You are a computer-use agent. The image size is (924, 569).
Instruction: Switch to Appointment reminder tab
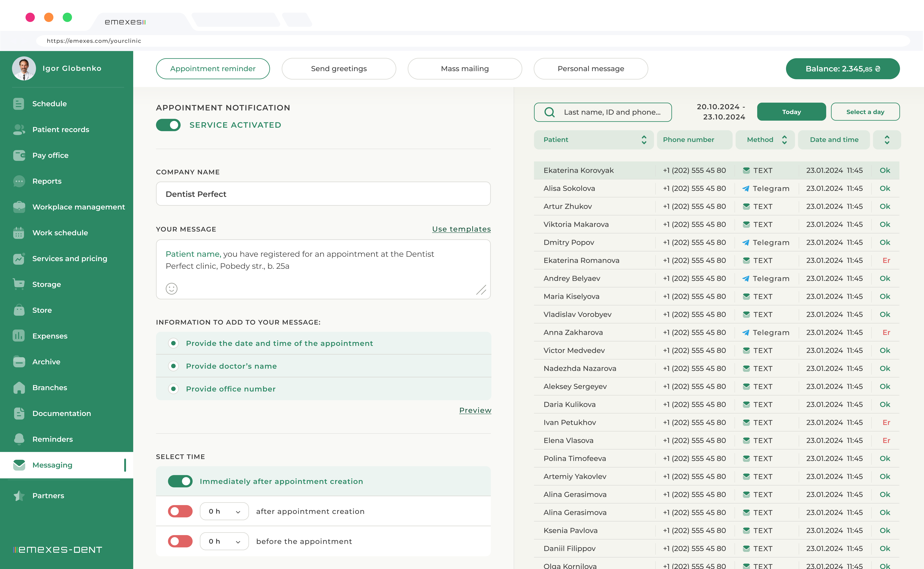point(213,68)
